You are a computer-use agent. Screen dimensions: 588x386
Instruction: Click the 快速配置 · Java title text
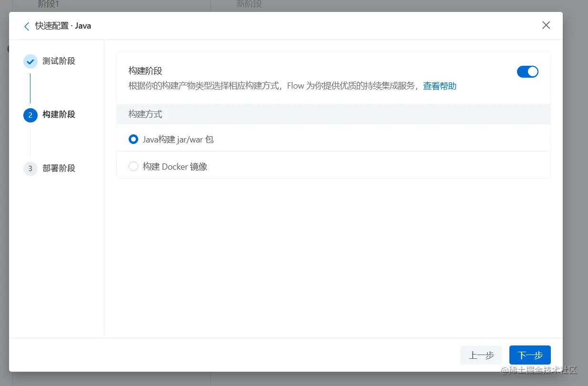point(63,26)
